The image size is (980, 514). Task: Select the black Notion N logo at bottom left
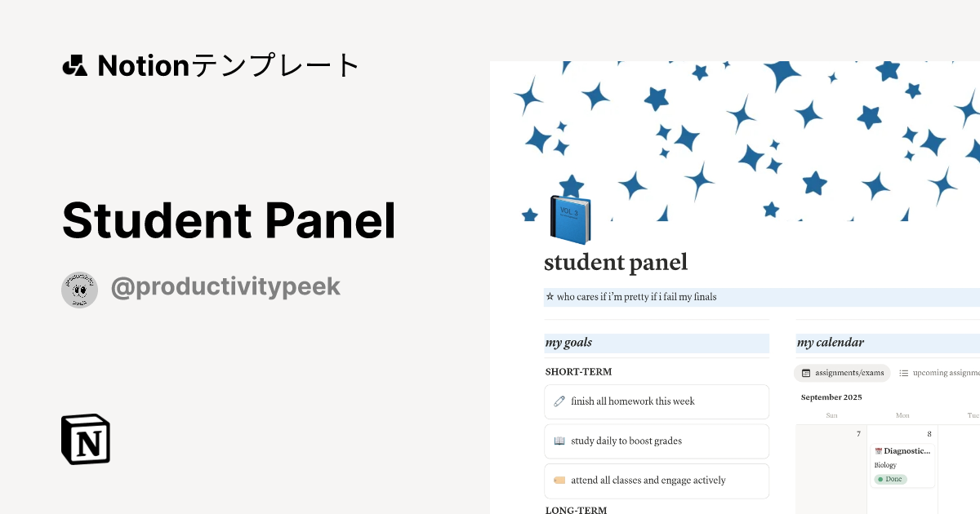tap(85, 439)
